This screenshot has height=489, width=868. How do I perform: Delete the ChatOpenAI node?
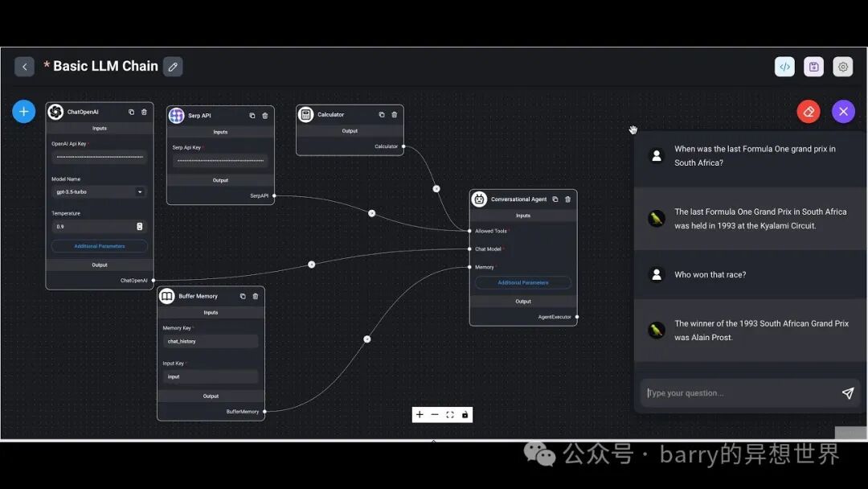tap(144, 112)
